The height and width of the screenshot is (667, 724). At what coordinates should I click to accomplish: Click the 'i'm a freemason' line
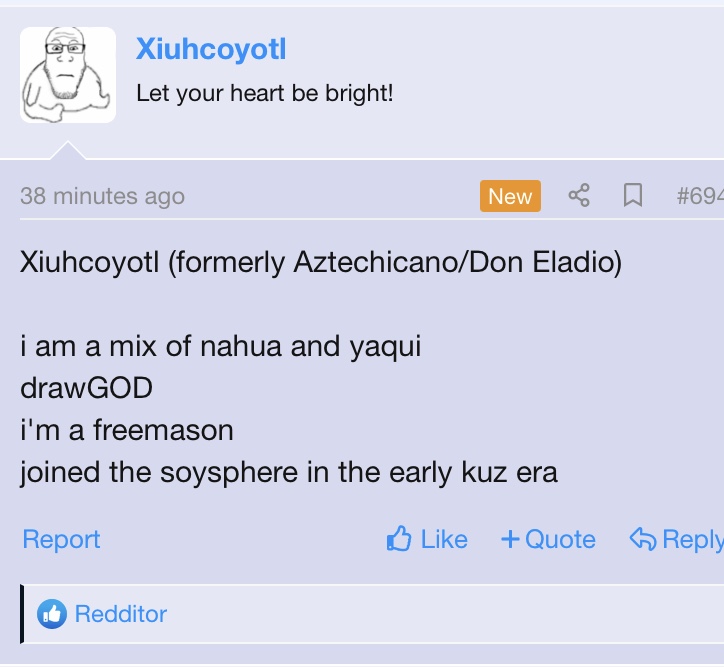coord(127,430)
